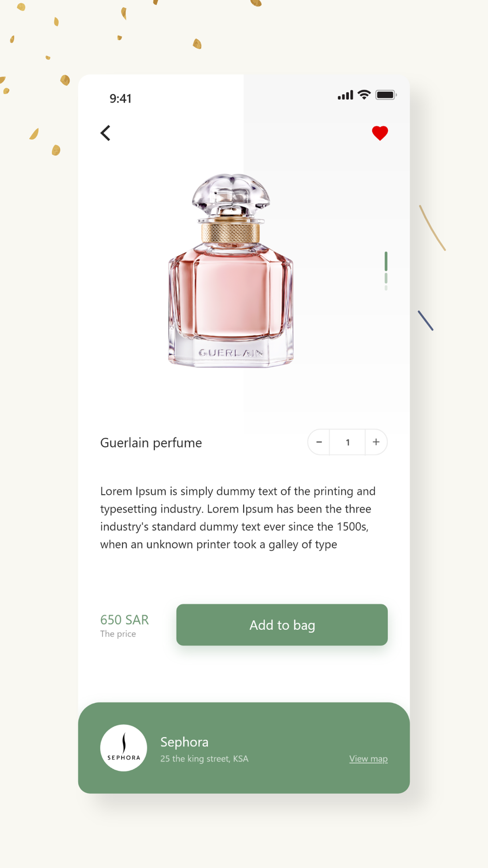Screen dimensions: 488x868
Task: Select the first image indicator bar
Action: [x=386, y=261]
